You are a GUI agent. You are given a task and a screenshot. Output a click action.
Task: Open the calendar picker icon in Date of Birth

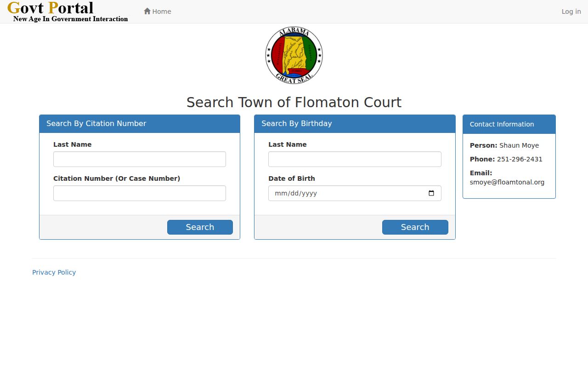(x=431, y=193)
